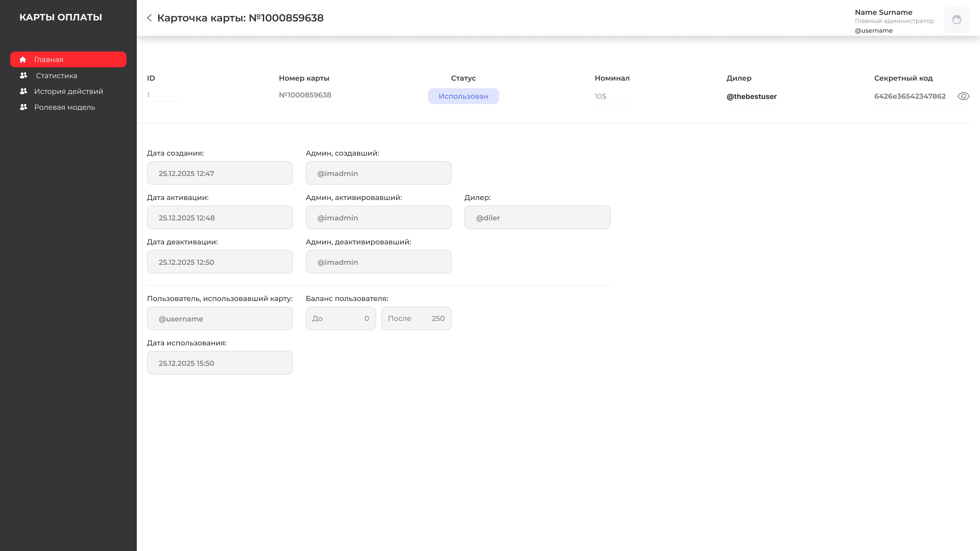Click the people icon beside История действий
The image size is (980, 551).
click(23, 91)
